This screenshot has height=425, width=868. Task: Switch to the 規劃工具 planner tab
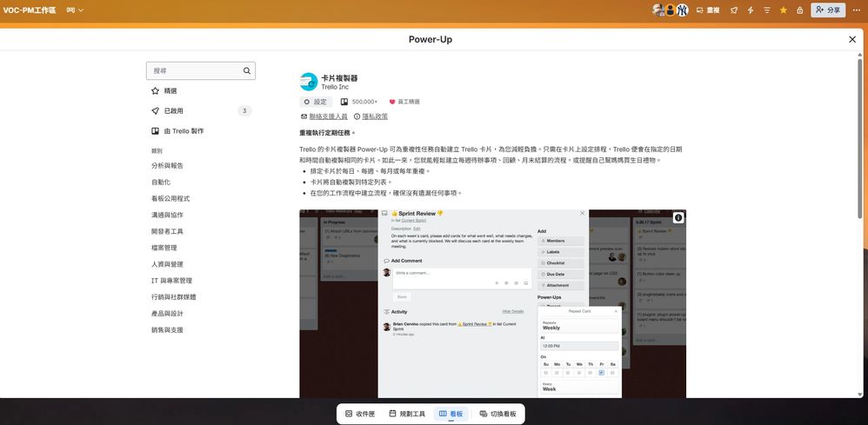coord(407,414)
